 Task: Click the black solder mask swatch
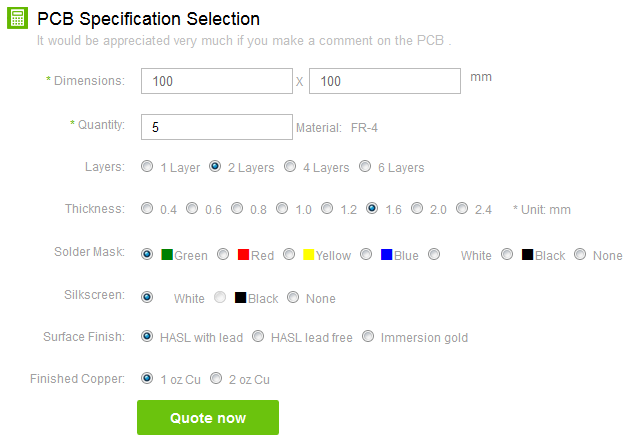[527, 255]
